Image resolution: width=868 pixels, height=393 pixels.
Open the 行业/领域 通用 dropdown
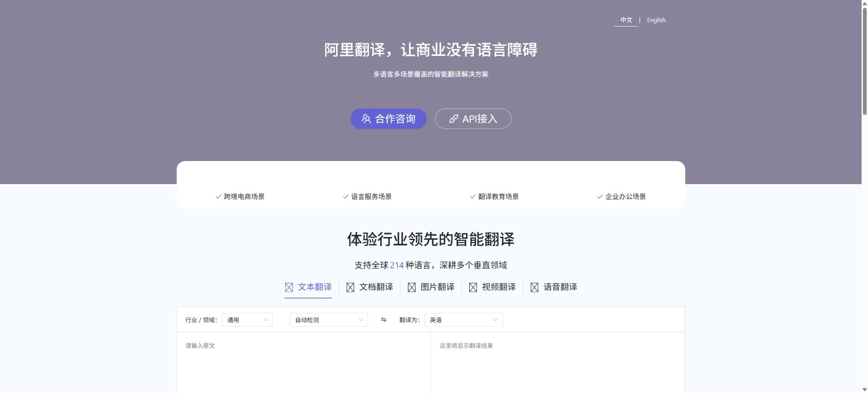[247, 320]
